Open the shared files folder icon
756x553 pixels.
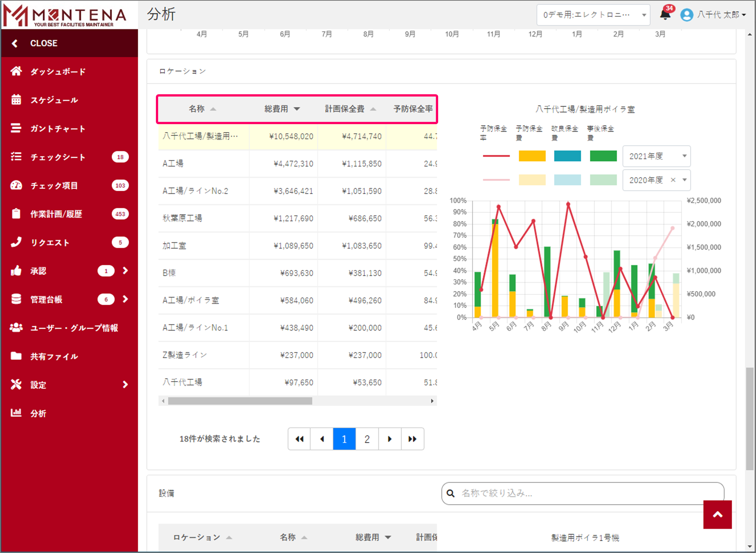[16, 356]
